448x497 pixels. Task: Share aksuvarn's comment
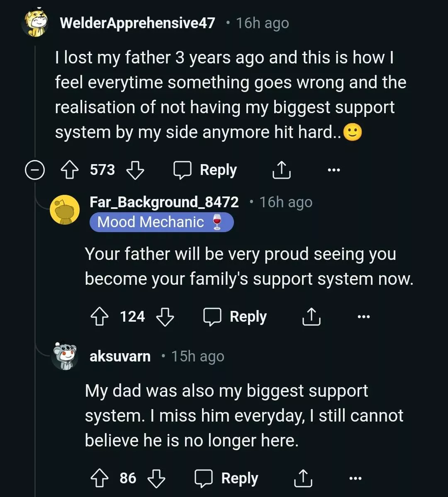(x=303, y=478)
